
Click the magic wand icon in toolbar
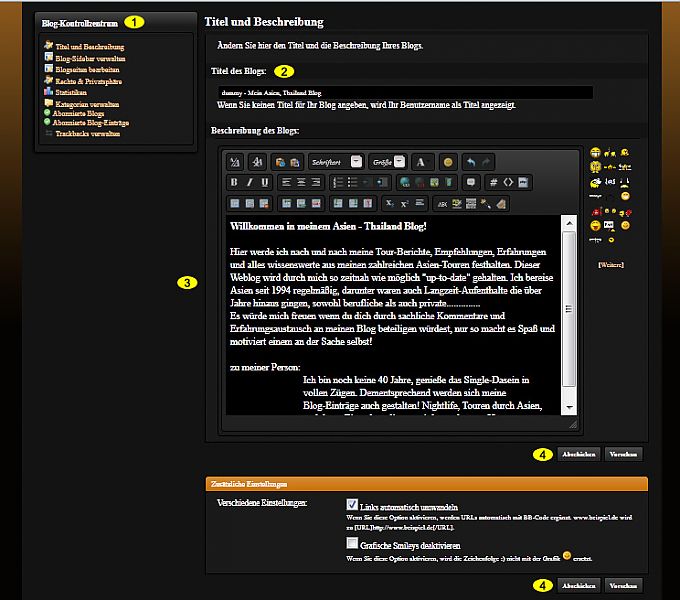point(486,203)
